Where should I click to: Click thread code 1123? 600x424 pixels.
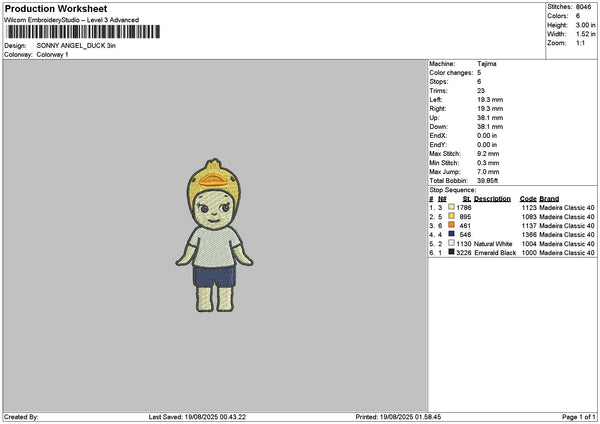529,208
